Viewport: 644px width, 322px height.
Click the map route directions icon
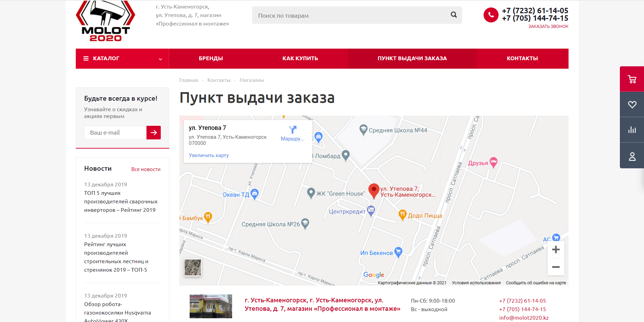click(292, 130)
